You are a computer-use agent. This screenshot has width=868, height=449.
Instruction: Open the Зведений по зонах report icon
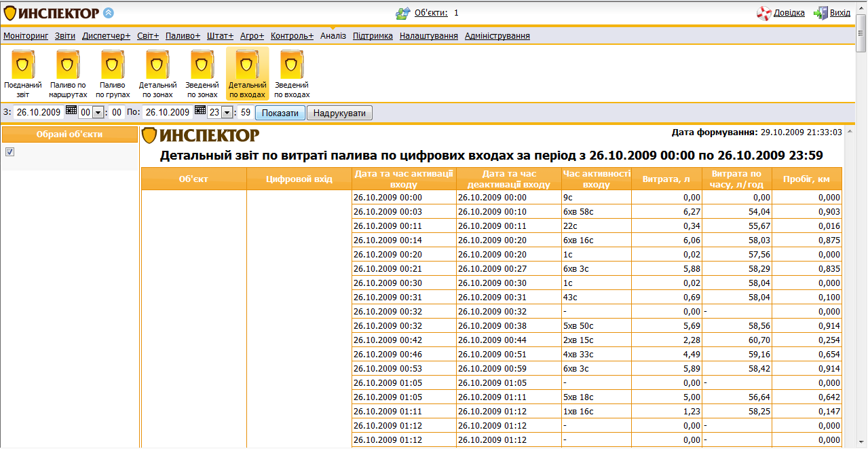202,64
